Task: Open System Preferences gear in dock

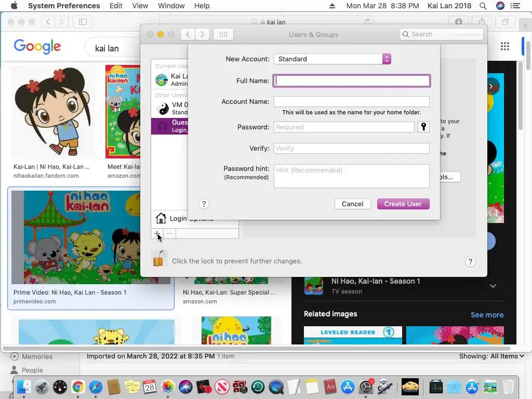Action: (x=366, y=387)
